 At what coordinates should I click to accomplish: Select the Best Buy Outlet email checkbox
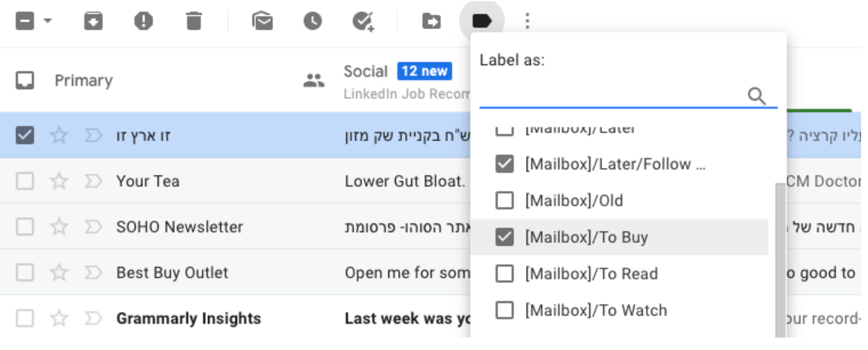[24, 273]
